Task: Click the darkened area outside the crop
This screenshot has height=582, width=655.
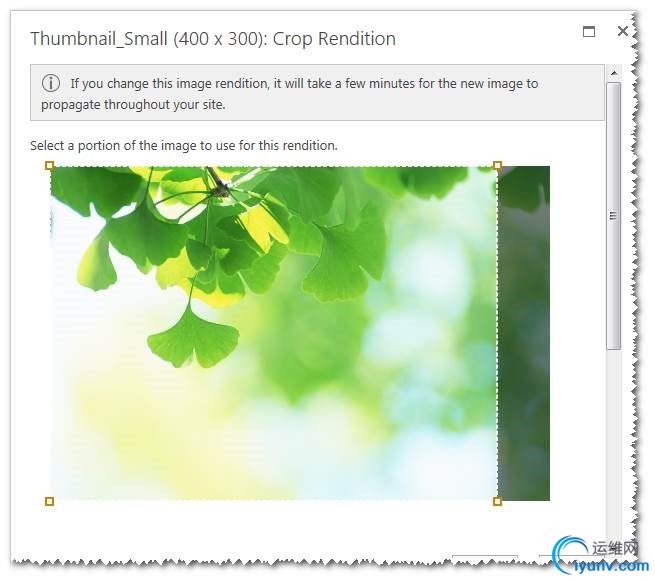Action: [524, 333]
